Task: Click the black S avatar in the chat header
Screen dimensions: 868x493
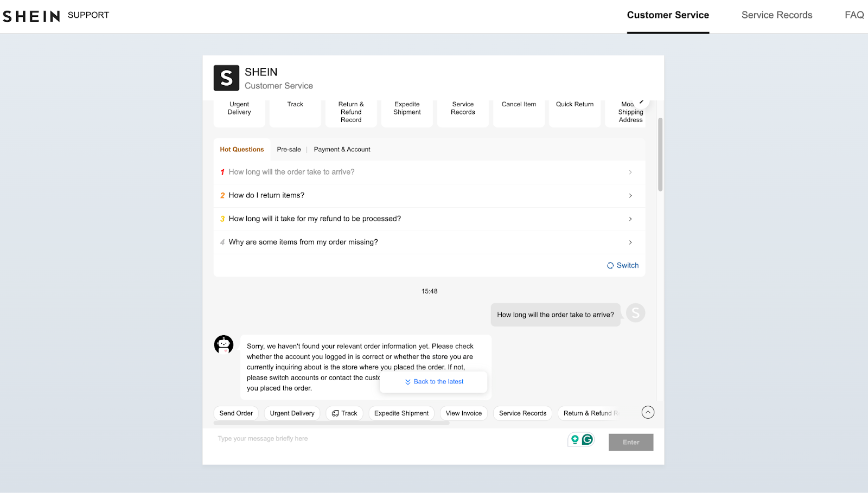Action: point(226,78)
